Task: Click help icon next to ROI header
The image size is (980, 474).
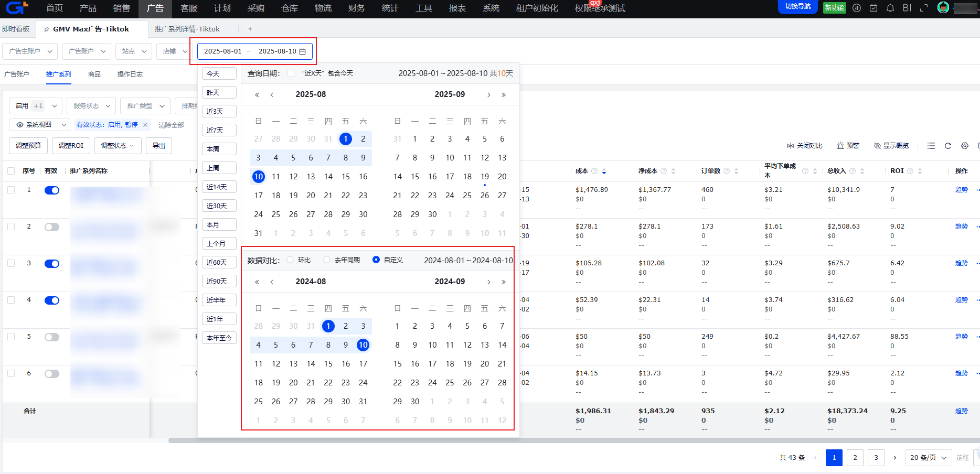Action: click(910, 171)
